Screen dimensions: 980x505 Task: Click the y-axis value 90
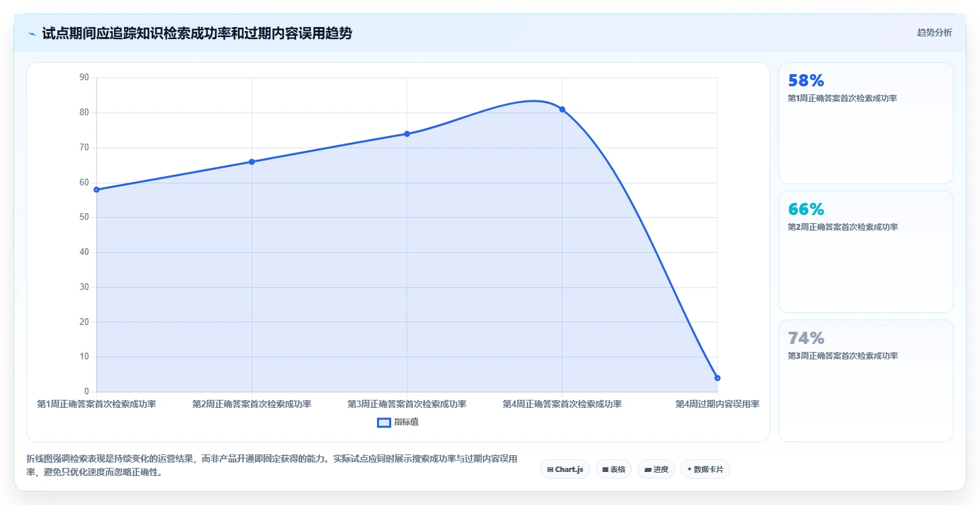point(84,78)
